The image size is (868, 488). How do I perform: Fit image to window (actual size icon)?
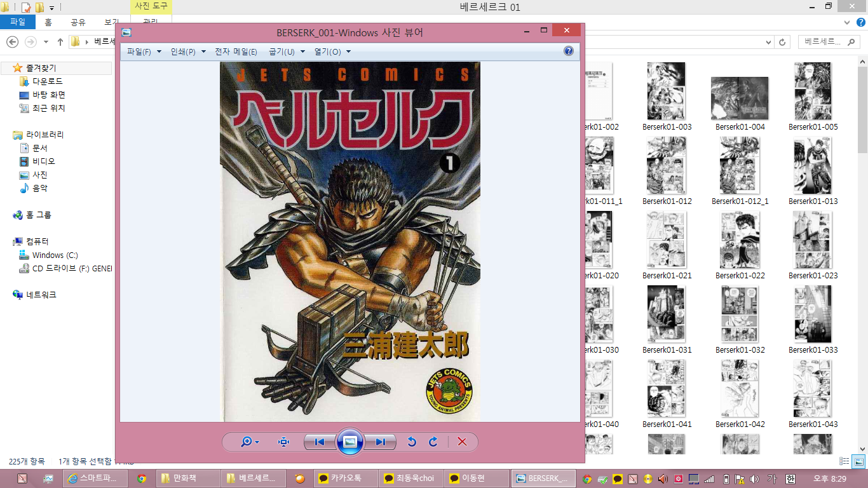click(283, 442)
